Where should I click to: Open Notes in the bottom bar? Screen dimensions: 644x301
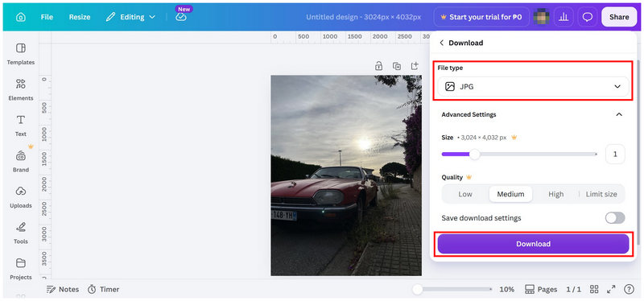pos(63,290)
